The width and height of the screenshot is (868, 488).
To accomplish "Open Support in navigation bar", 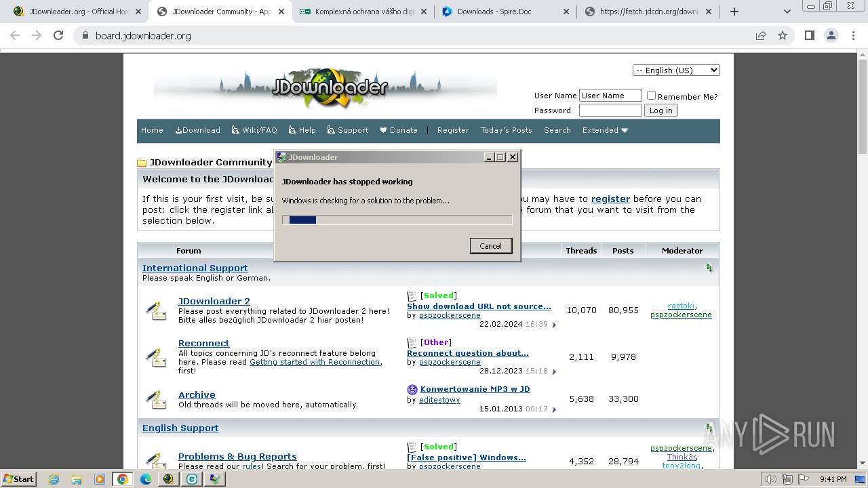I will click(348, 130).
